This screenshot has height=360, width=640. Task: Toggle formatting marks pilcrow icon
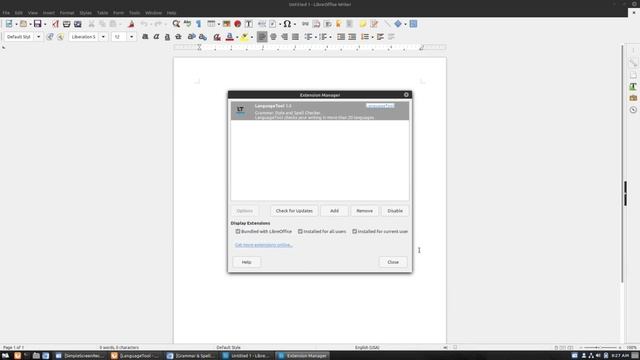(x=198, y=24)
